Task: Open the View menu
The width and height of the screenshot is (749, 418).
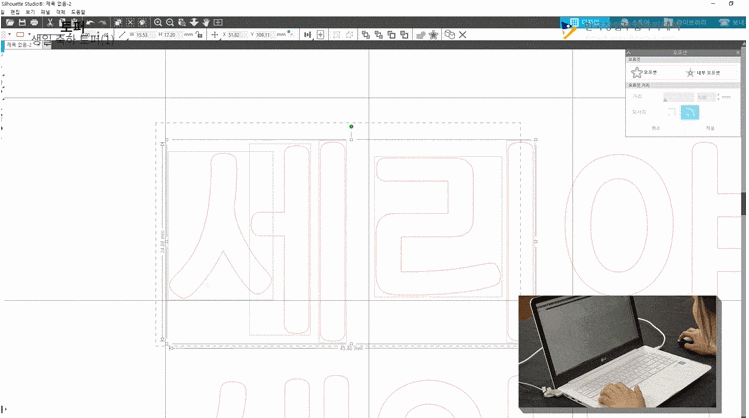Action: click(x=30, y=12)
